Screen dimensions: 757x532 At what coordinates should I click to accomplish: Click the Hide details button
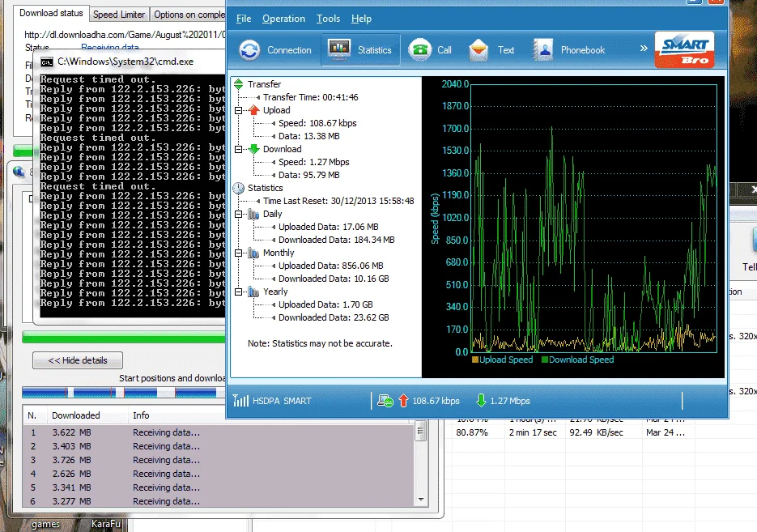point(78,360)
